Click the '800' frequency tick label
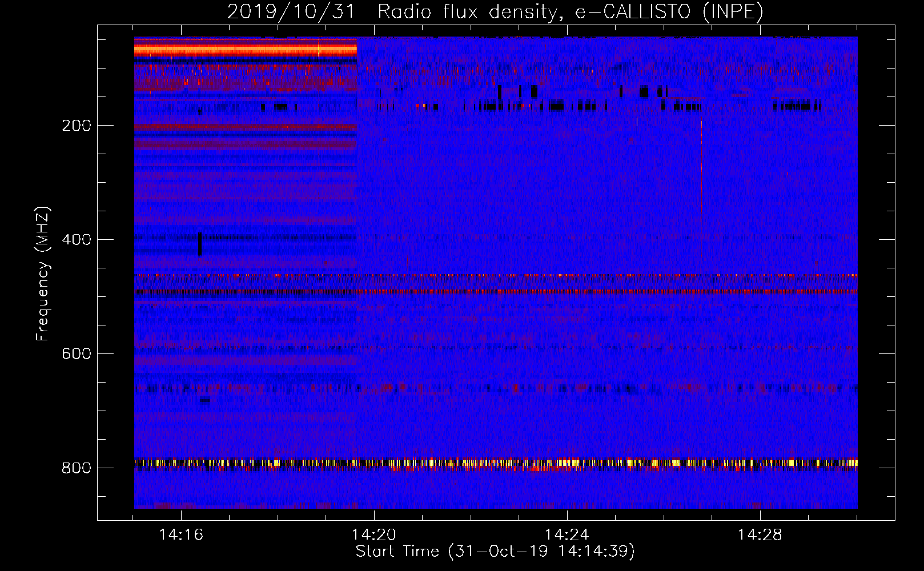The image size is (924, 571). 77,468
